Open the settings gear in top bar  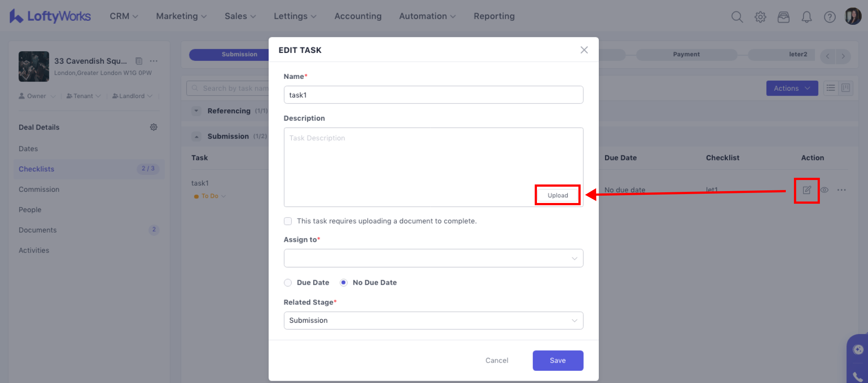pyautogui.click(x=760, y=17)
